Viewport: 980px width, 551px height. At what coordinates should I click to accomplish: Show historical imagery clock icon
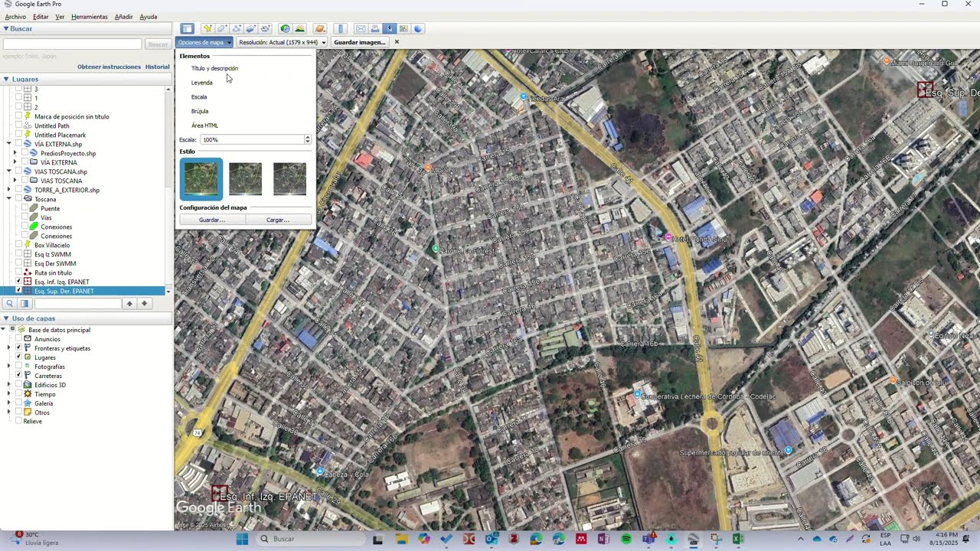coord(285,29)
